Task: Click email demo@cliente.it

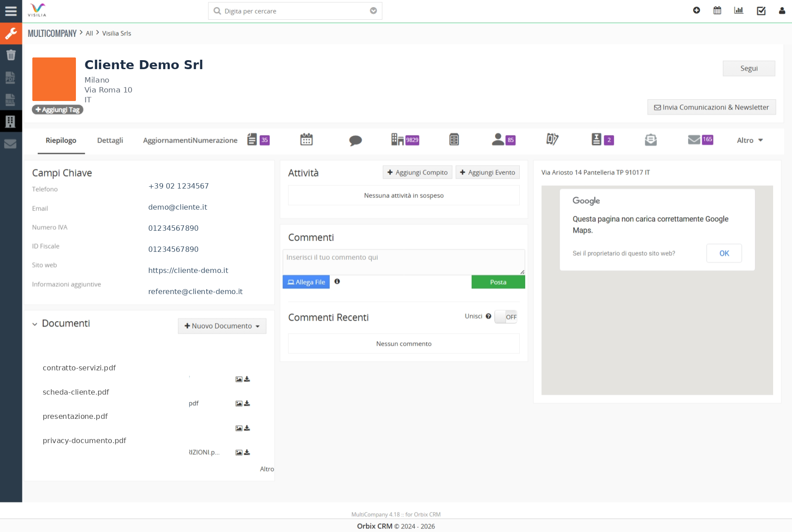Action: (x=177, y=207)
